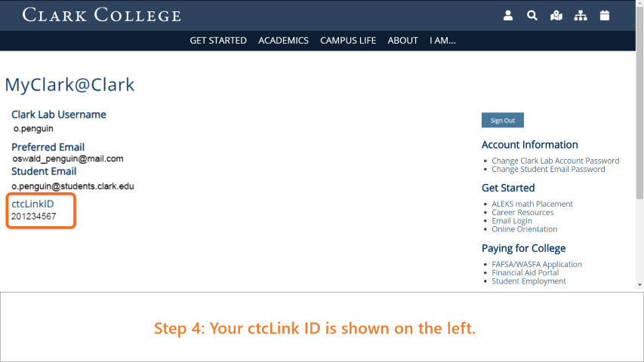Screen dimensions: 644x362
Task: Open the Financial Aid Portal link
Action: [525, 272]
